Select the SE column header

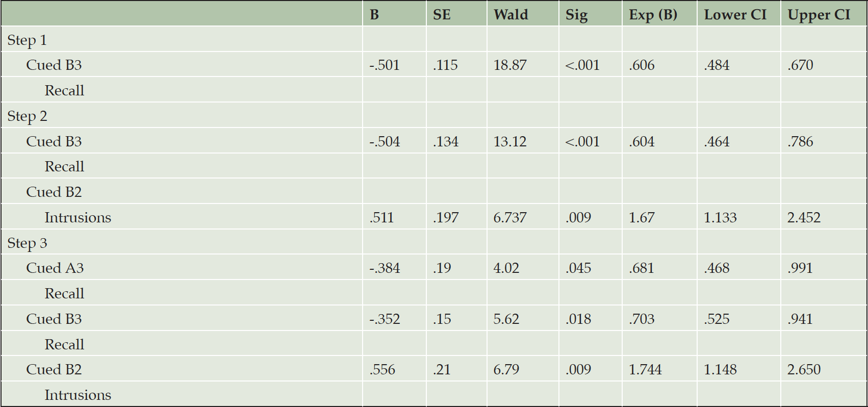[442, 15]
